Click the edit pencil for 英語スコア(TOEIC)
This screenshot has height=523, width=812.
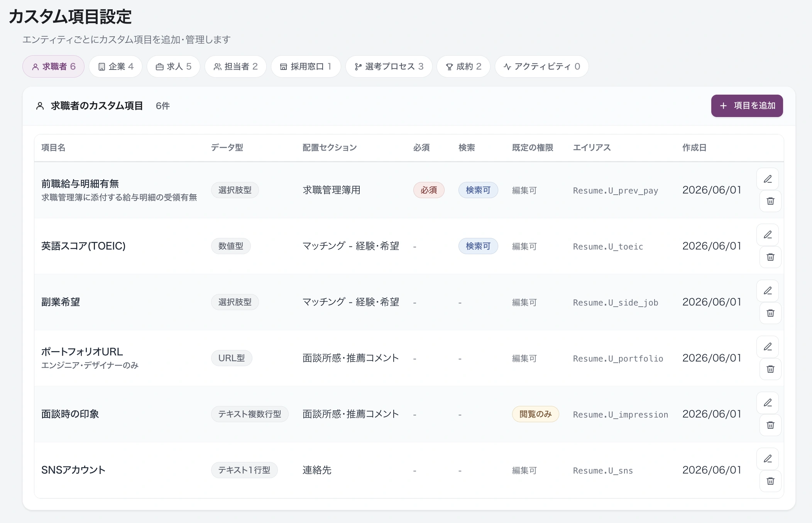tap(768, 235)
